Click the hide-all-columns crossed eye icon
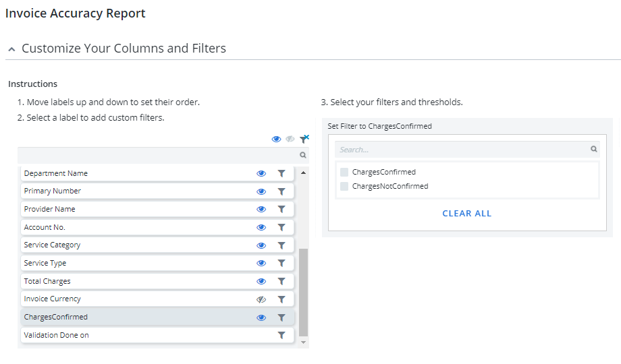 (290, 140)
